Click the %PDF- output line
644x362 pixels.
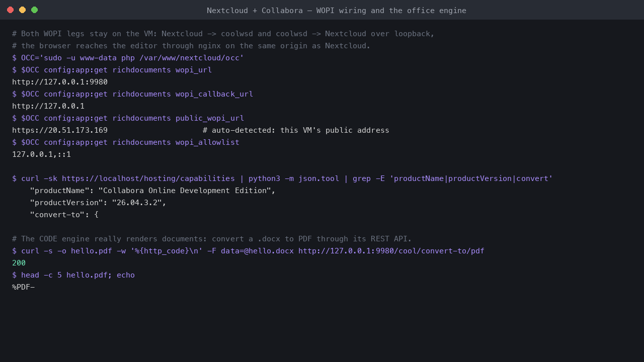[23, 287]
